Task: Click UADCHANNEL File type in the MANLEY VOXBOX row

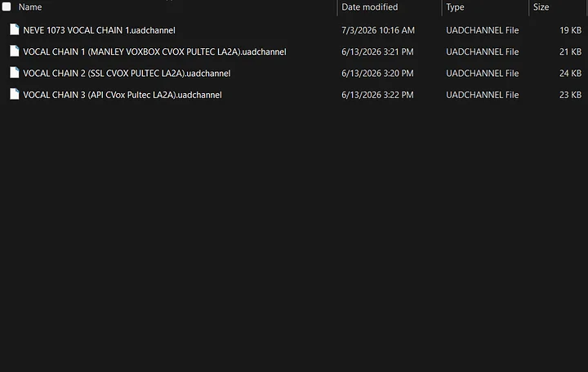Action: (x=483, y=52)
